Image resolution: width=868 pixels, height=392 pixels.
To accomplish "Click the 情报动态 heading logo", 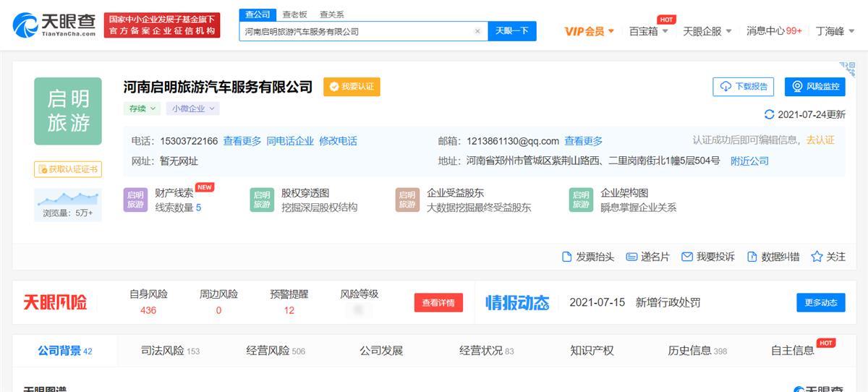I will tap(517, 302).
